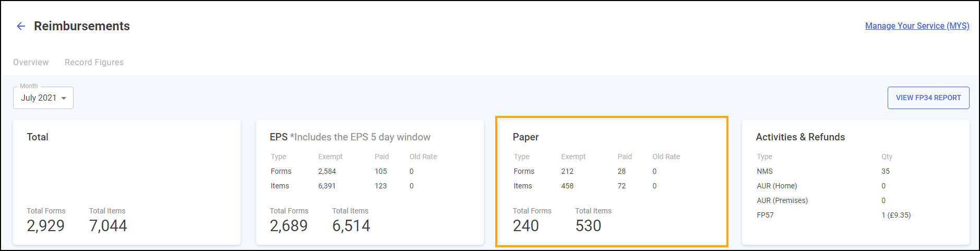This screenshot has height=251, width=980.
Task: Click Paper total forms value 240
Action: (525, 225)
